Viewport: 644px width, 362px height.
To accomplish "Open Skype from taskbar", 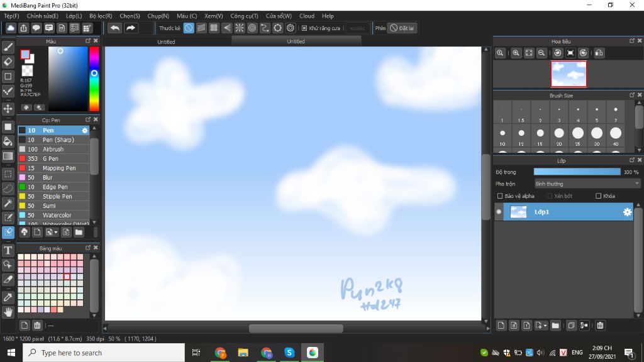I will [289, 353].
